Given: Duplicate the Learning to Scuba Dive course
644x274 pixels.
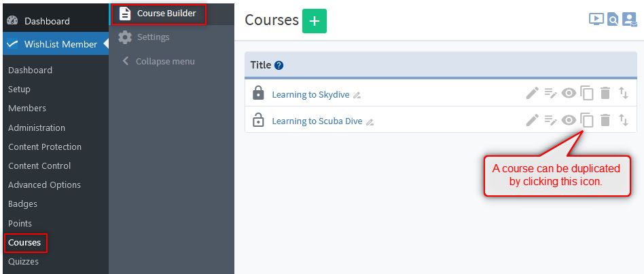Looking at the screenshot, I should (x=587, y=121).
